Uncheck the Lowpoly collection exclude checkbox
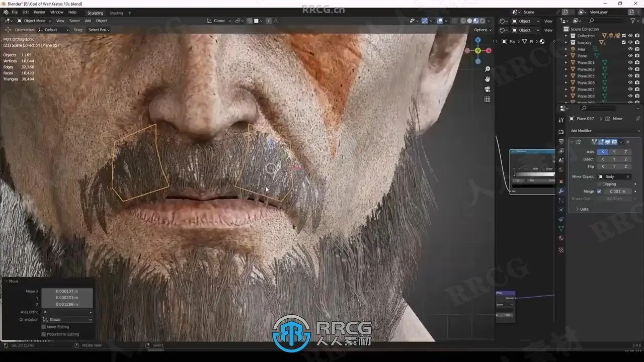644x362 pixels. pyautogui.click(x=624, y=42)
